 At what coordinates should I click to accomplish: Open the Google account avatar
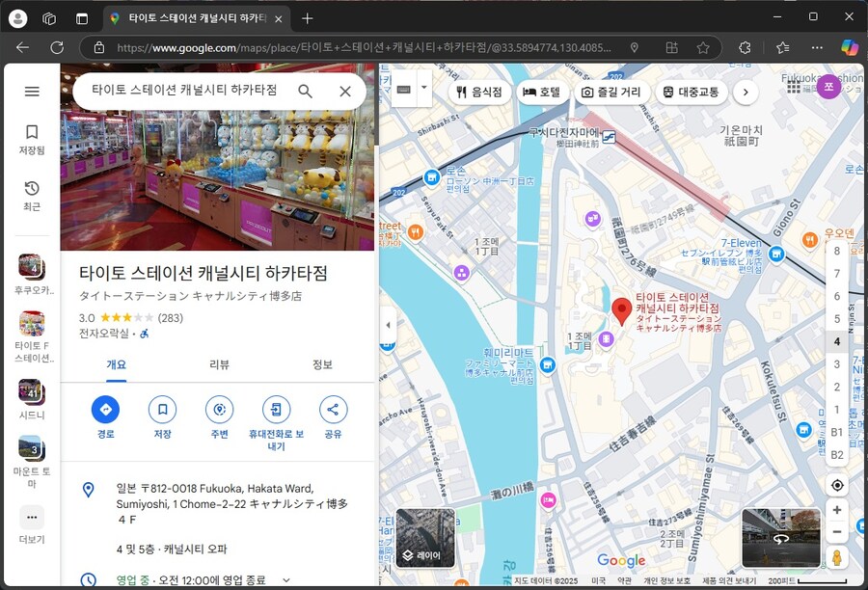coord(828,87)
